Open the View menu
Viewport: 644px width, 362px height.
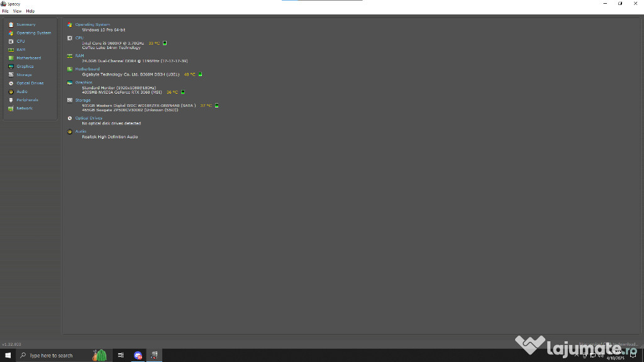click(x=17, y=11)
